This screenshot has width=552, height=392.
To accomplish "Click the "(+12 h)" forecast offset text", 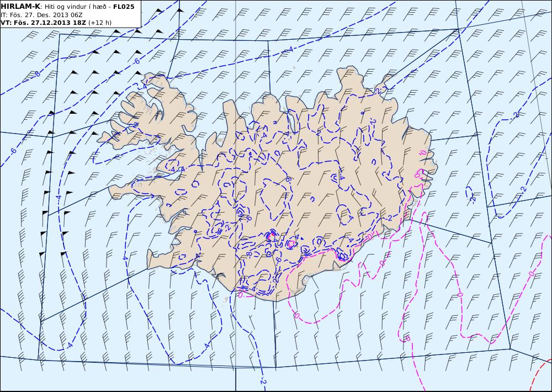I will click(x=99, y=23).
